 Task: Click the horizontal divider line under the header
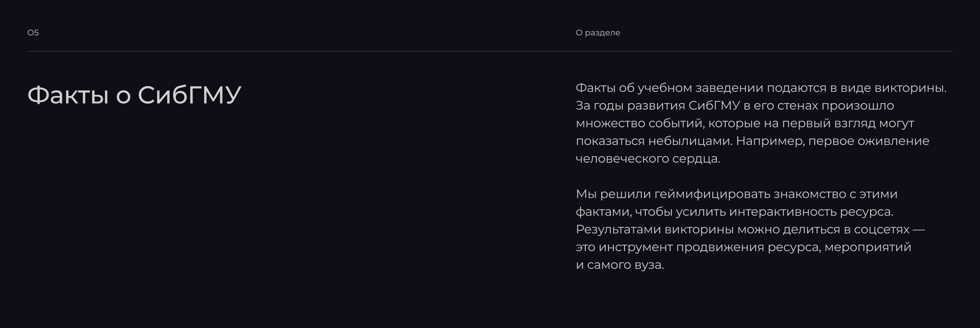coord(490,51)
